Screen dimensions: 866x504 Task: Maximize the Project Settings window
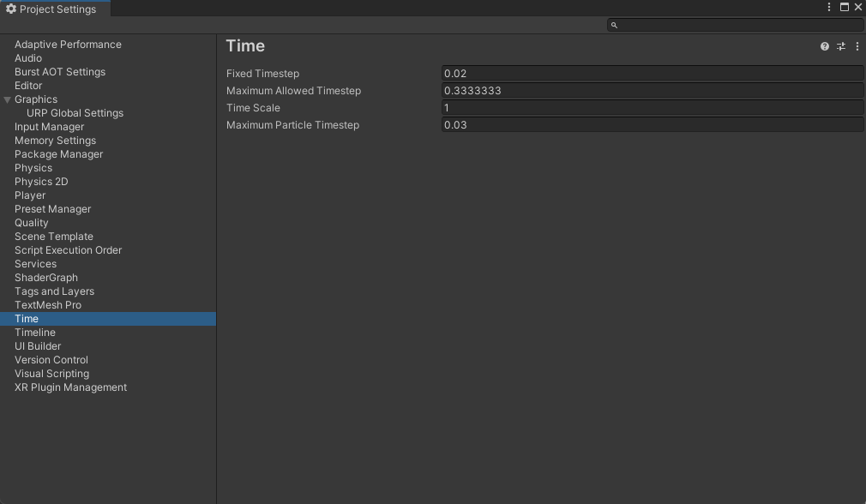tap(845, 7)
